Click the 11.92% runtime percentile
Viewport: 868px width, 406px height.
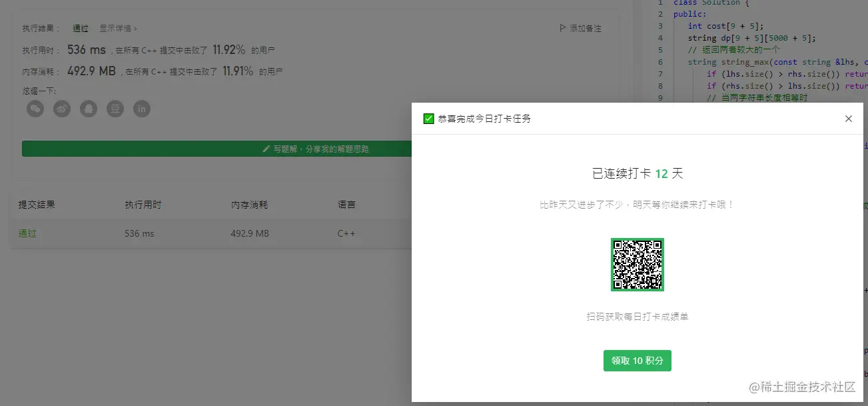pos(228,49)
